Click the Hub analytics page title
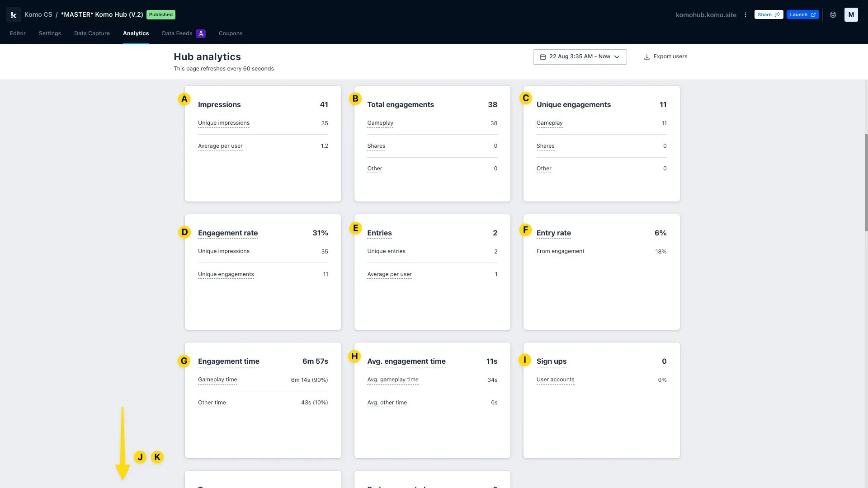868x488 pixels. 208,57
